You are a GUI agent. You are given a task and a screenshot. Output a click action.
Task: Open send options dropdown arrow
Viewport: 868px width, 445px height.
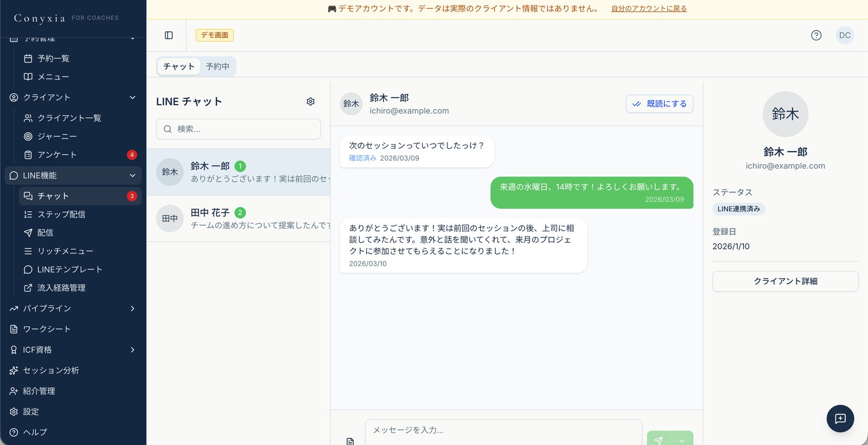point(682,439)
